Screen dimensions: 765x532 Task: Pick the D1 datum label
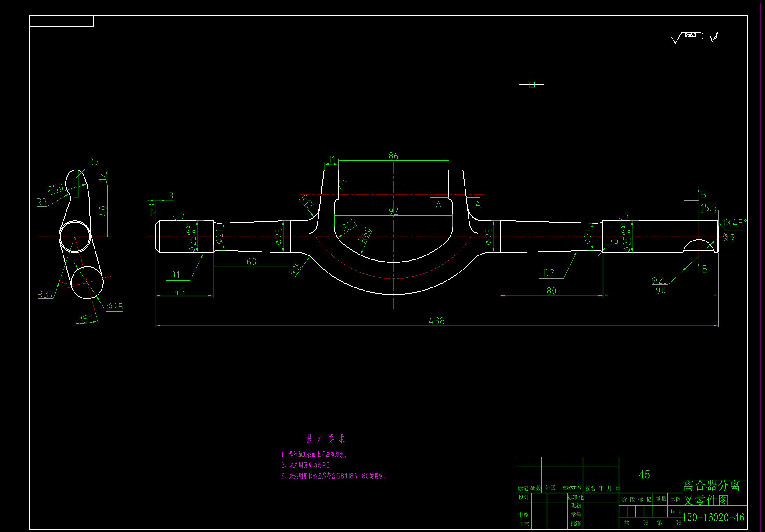pyautogui.click(x=175, y=275)
